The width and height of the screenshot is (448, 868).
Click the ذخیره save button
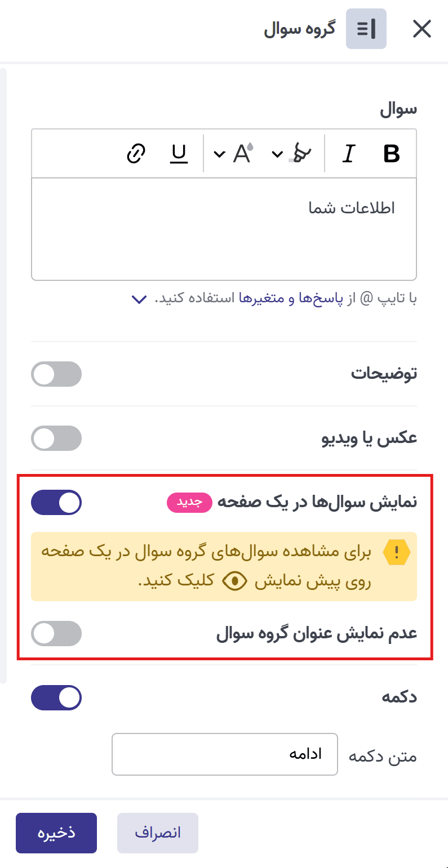pyautogui.click(x=56, y=833)
